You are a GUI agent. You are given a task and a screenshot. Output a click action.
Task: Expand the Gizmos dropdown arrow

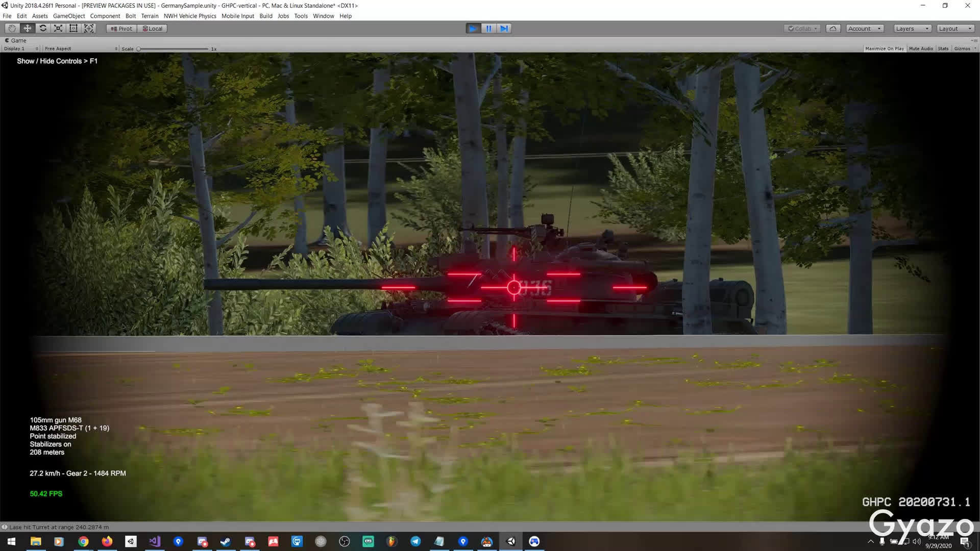pyautogui.click(x=975, y=48)
